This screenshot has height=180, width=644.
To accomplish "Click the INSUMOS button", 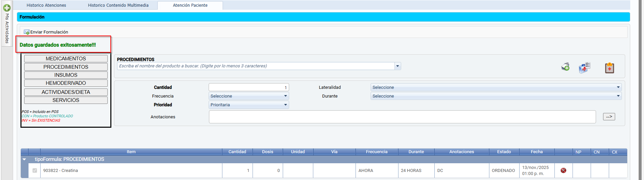I will (x=66, y=75).
